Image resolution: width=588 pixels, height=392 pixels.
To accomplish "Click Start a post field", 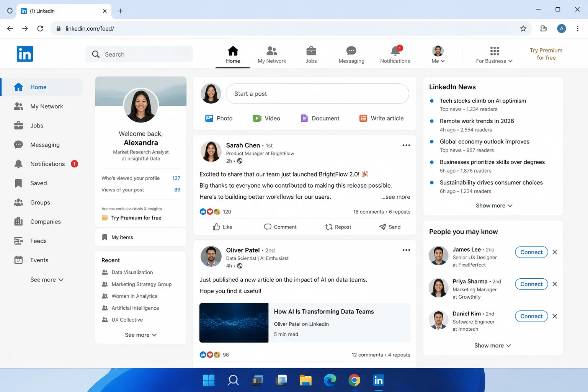I will [317, 94].
